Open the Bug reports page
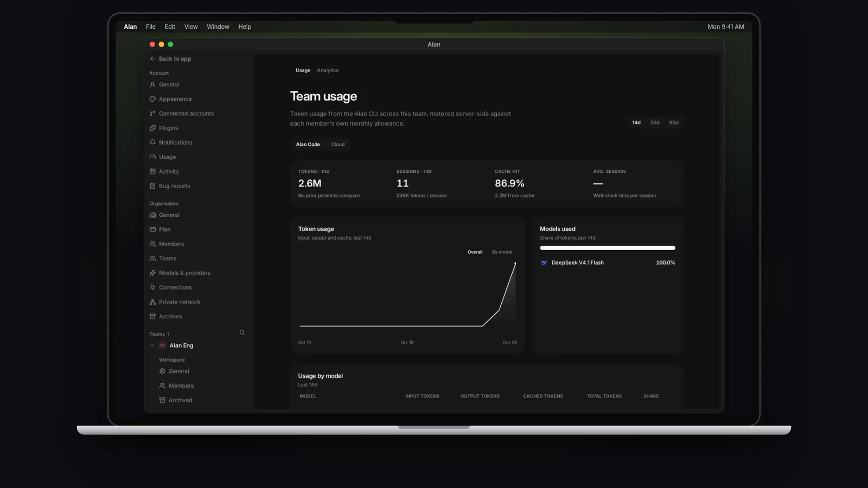Viewport: 868px width, 488px height. (x=175, y=186)
